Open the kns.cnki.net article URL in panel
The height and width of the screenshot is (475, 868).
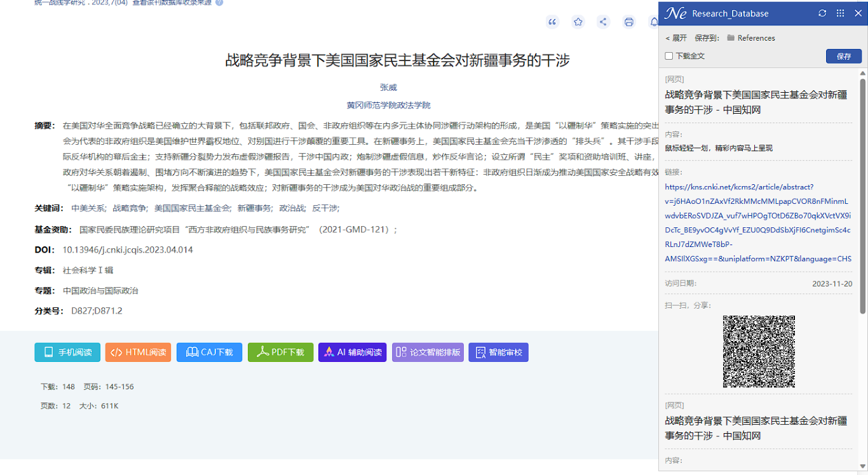tap(758, 223)
